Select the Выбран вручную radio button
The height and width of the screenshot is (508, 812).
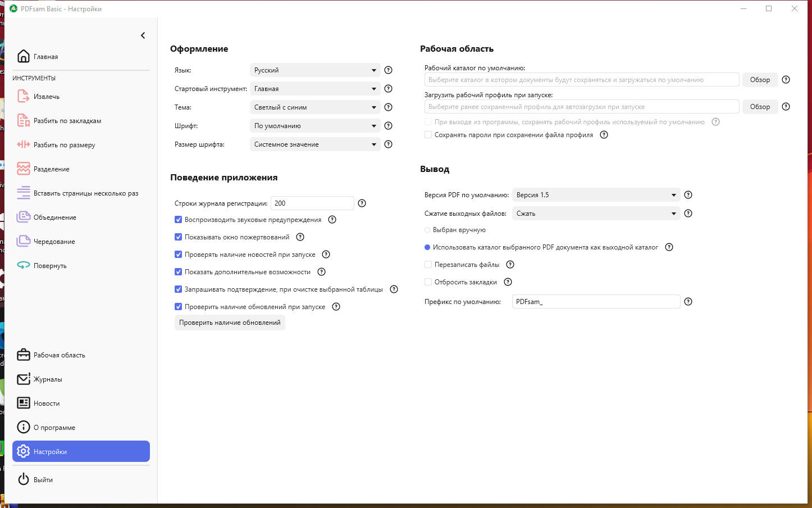tap(427, 230)
